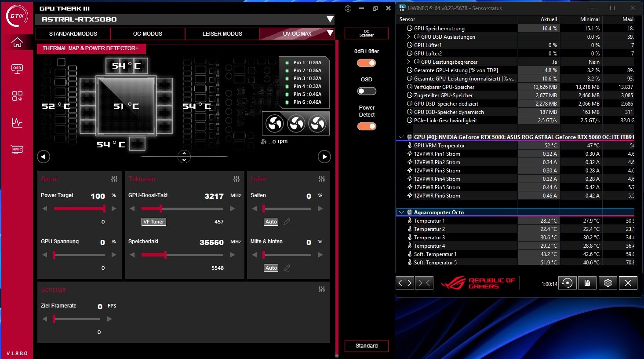Open Taktraten panel advanced settings icon
Viewport: 644px width, 359px height.
click(236, 179)
